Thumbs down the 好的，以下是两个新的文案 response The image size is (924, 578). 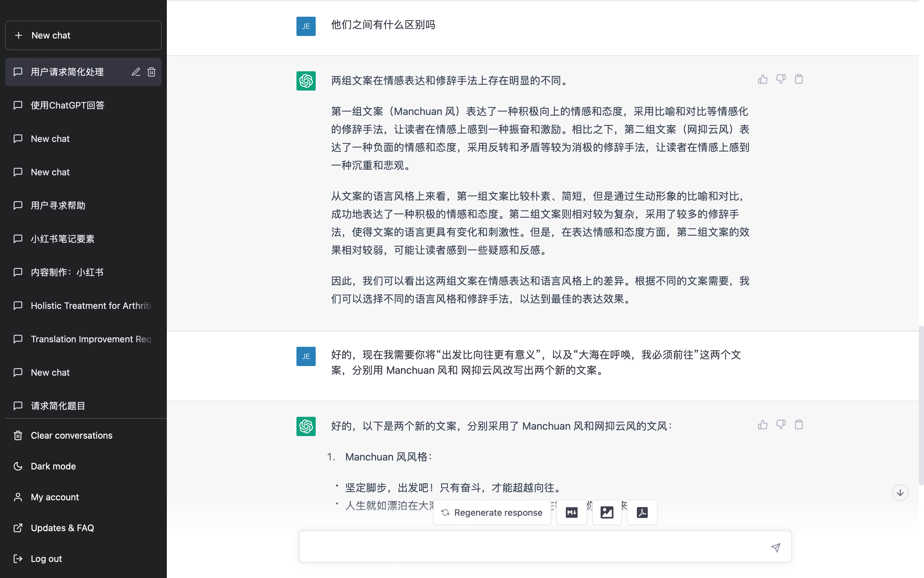click(x=781, y=425)
